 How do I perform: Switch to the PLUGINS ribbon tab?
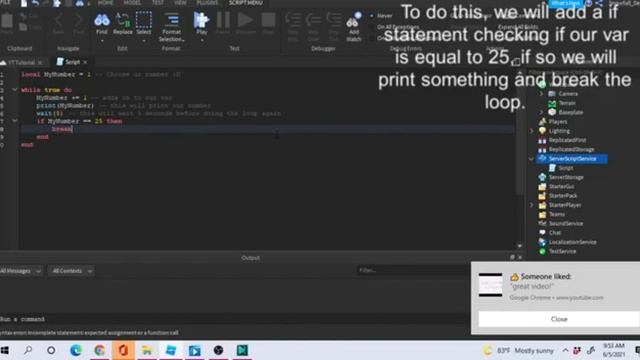pyautogui.click(x=207, y=3)
